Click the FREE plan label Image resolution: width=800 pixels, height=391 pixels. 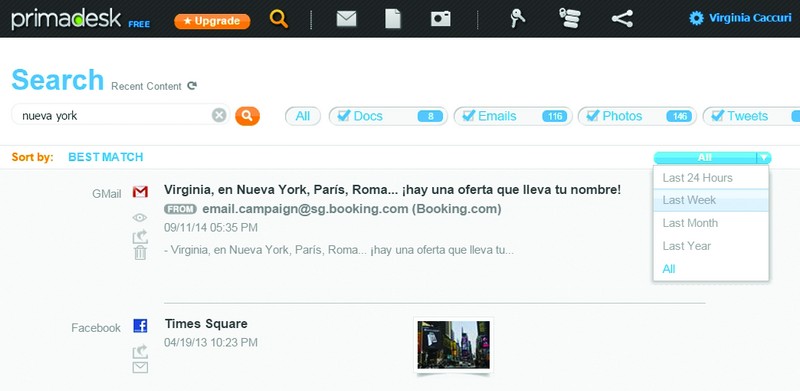(x=139, y=24)
